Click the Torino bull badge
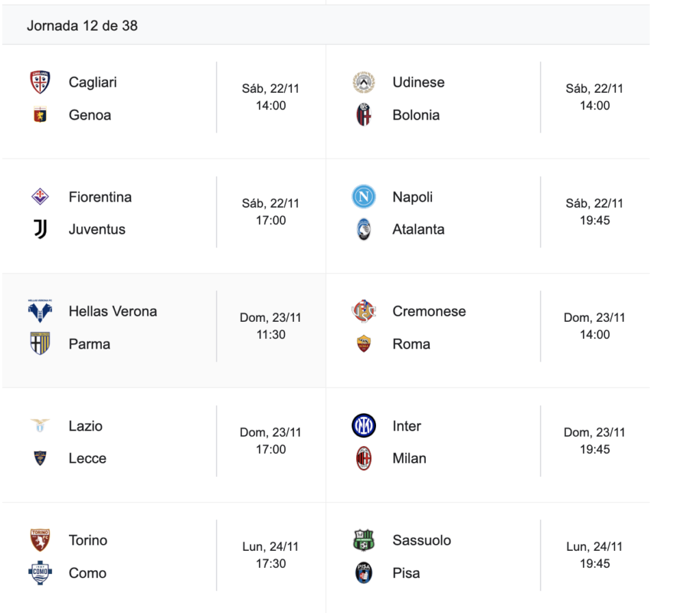This screenshot has width=700, height=613. pyautogui.click(x=40, y=540)
